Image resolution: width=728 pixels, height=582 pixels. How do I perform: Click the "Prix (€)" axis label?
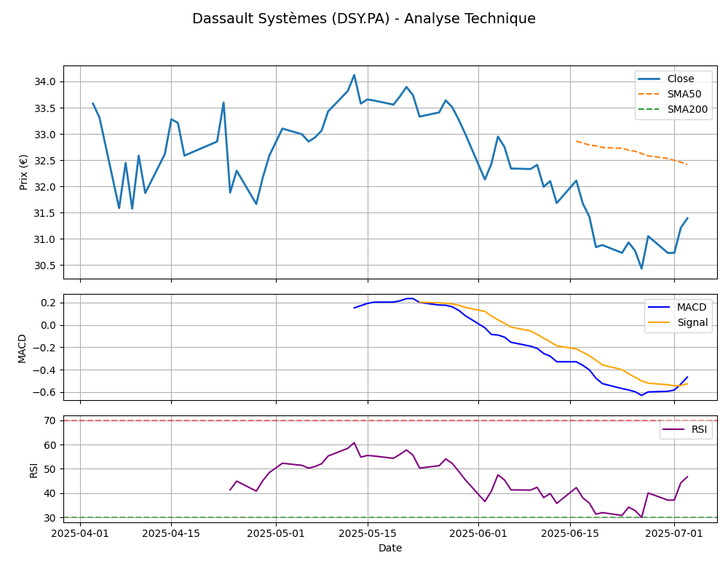pyautogui.click(x=24, y=172)
